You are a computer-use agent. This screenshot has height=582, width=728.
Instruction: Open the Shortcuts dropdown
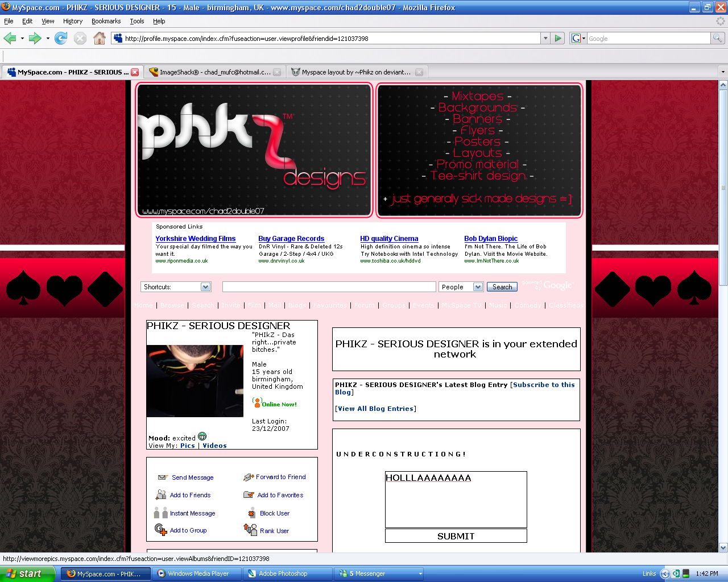click(205, 287)
